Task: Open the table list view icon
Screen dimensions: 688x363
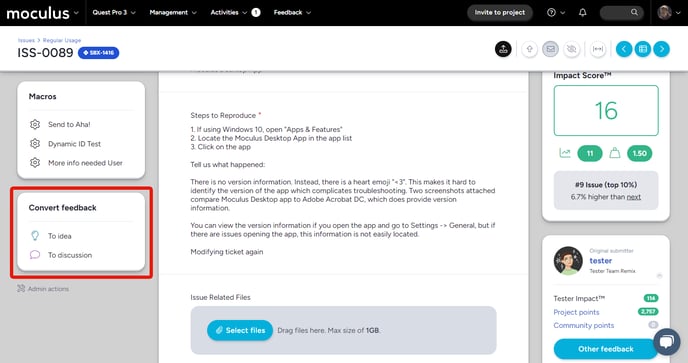Action: tap(643, 49)
